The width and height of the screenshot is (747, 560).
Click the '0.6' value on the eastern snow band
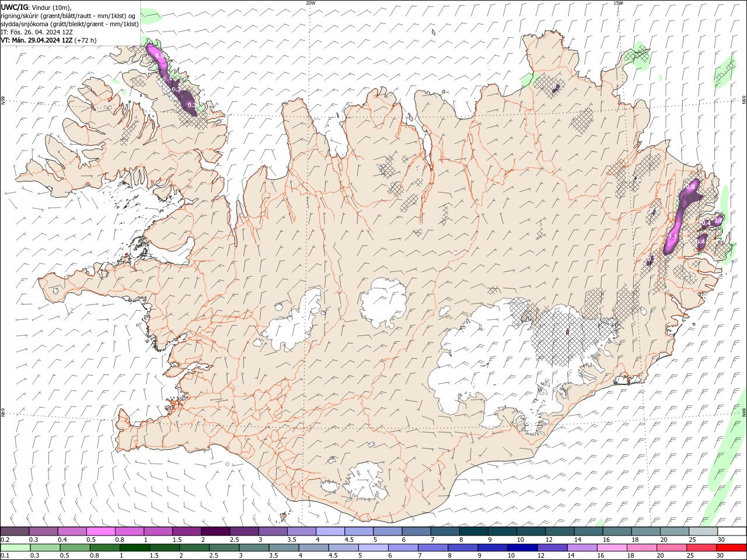[x=691, y=187]
